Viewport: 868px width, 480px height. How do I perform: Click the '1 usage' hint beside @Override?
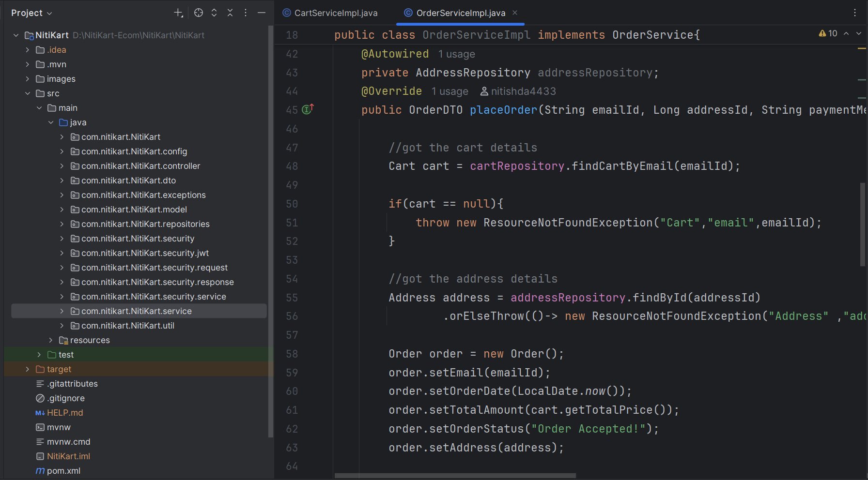coord(449,91)
